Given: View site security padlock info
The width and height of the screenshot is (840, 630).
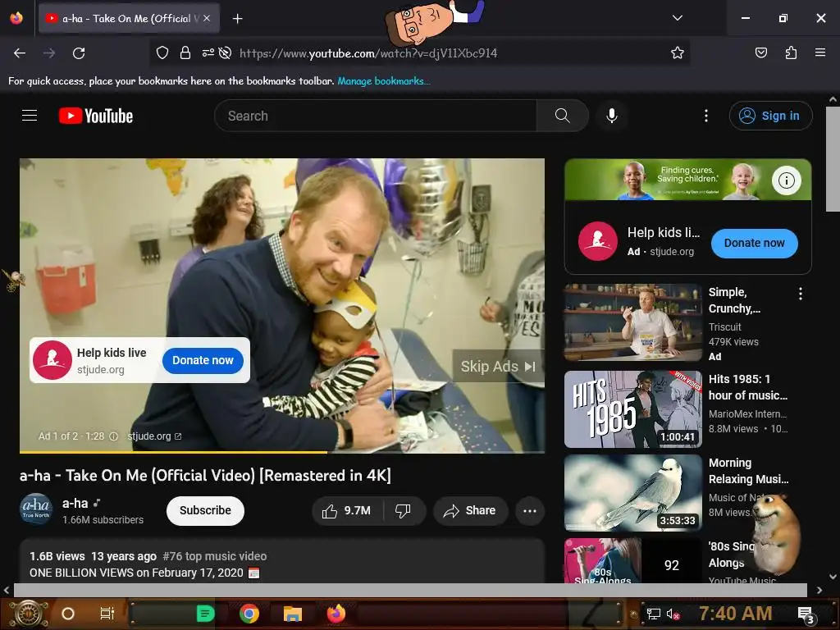Looking at the screenshot, I should pyautogui.click(x=185, y=52).
